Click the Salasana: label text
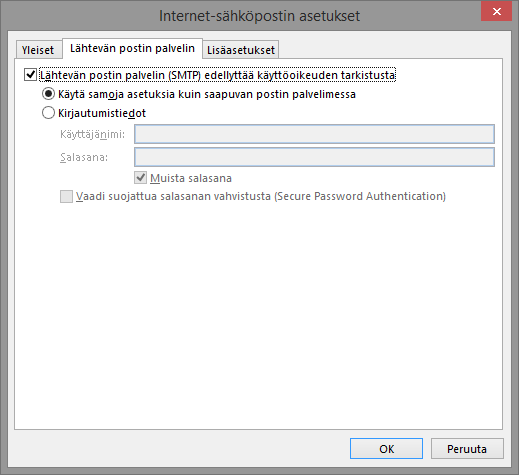 click(84, 157)
